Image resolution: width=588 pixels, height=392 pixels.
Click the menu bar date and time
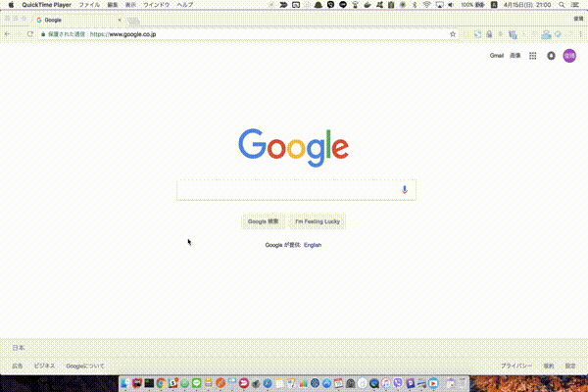coord(527,5)
